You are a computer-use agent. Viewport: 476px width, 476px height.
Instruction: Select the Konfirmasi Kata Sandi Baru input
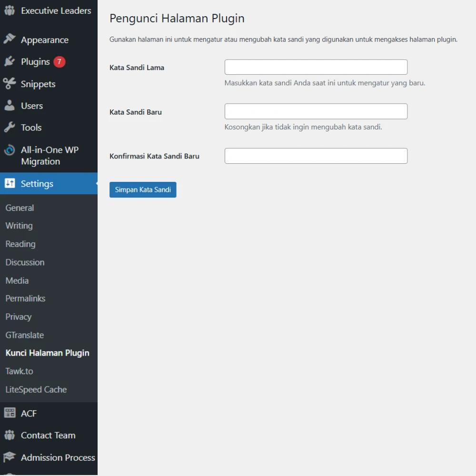(316, 156)
